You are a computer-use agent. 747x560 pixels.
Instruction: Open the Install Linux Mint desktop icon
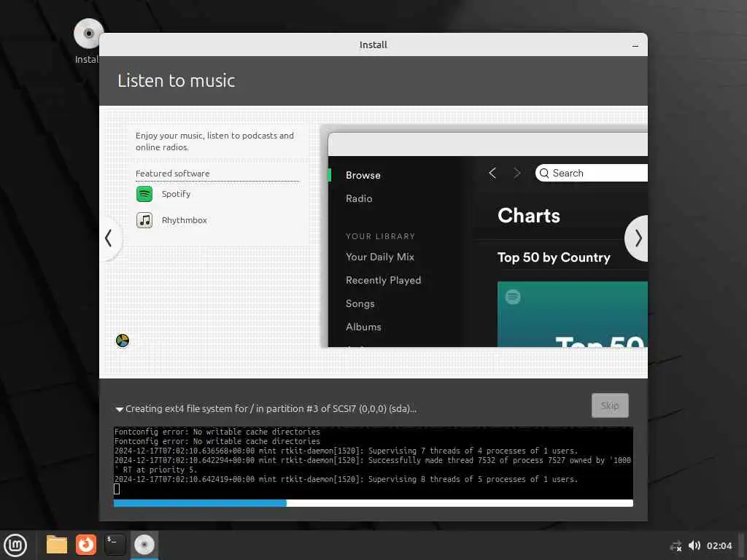(88, 41)
